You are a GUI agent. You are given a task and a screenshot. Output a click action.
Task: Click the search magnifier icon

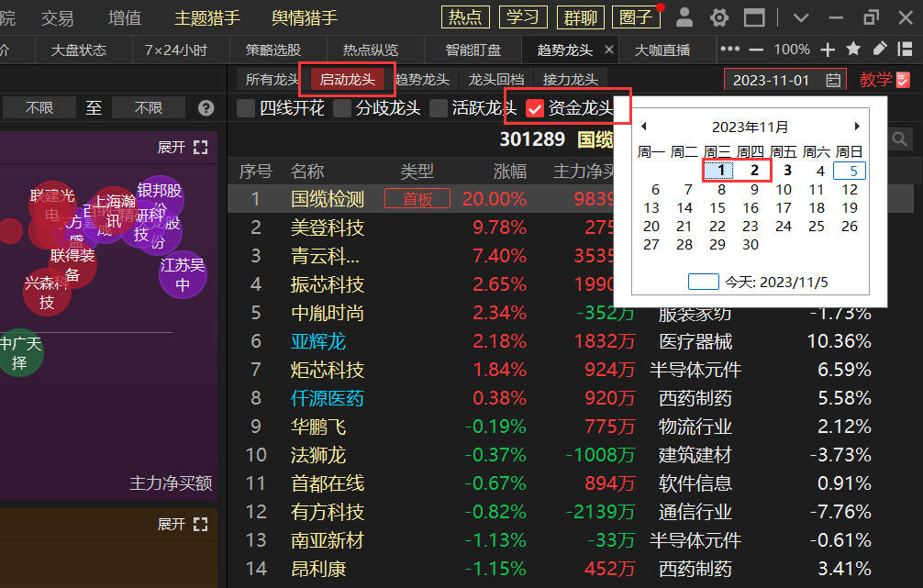coord(899,139)
